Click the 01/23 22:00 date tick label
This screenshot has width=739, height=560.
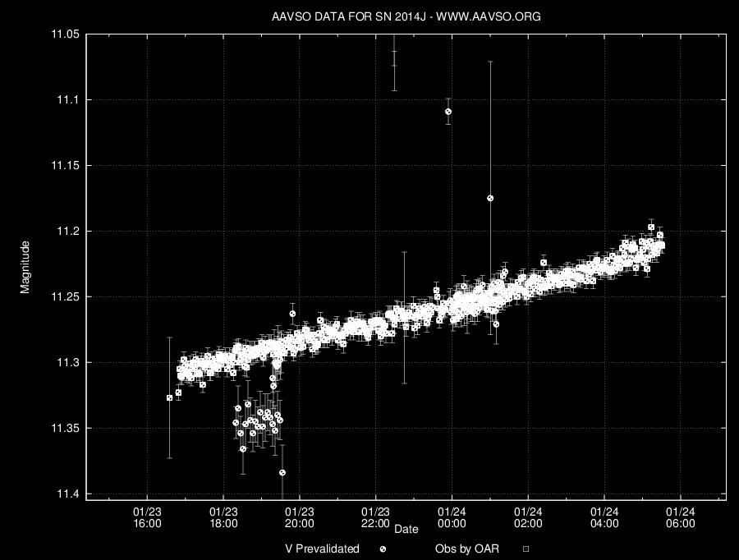pyautogui.click(x=375, y=517)
